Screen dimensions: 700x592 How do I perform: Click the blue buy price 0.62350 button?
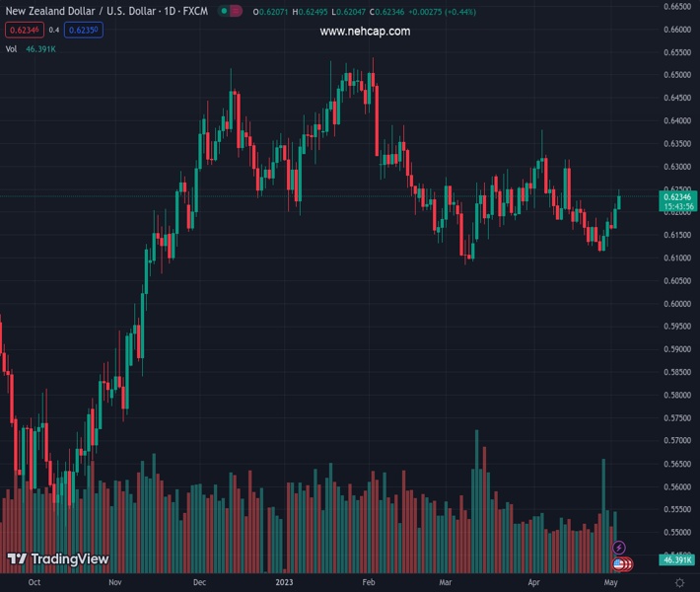click(x=83, y=30)
